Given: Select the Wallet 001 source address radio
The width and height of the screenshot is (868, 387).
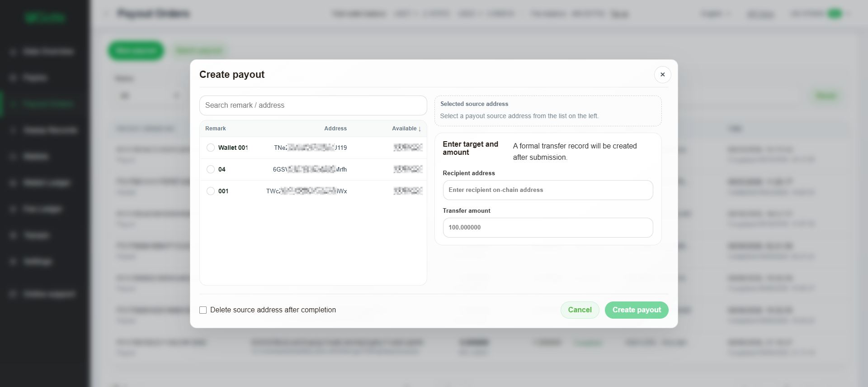Looking at the screenshot, I should pos(211,148).
